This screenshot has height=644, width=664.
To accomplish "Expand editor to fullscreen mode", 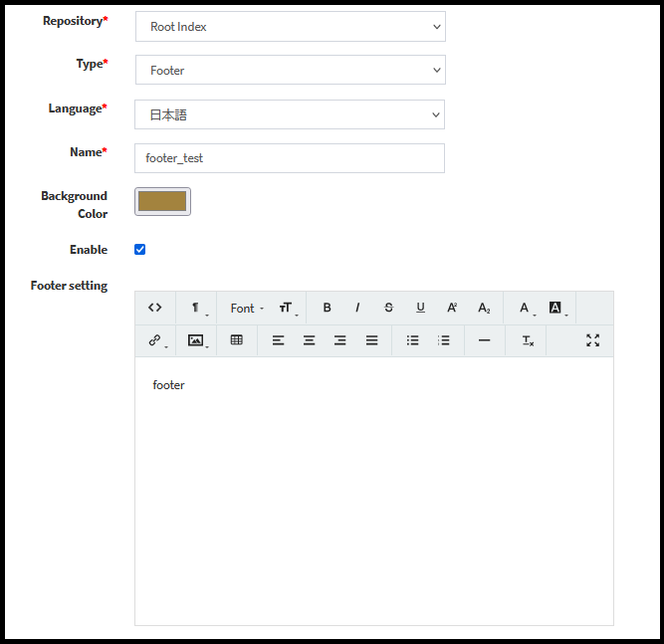I will point(592,340).
